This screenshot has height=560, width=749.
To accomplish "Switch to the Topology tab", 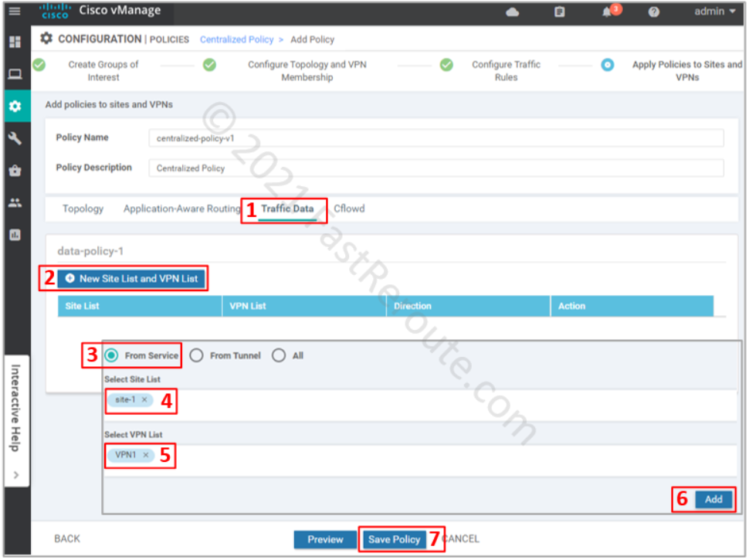I will point(83,209).
